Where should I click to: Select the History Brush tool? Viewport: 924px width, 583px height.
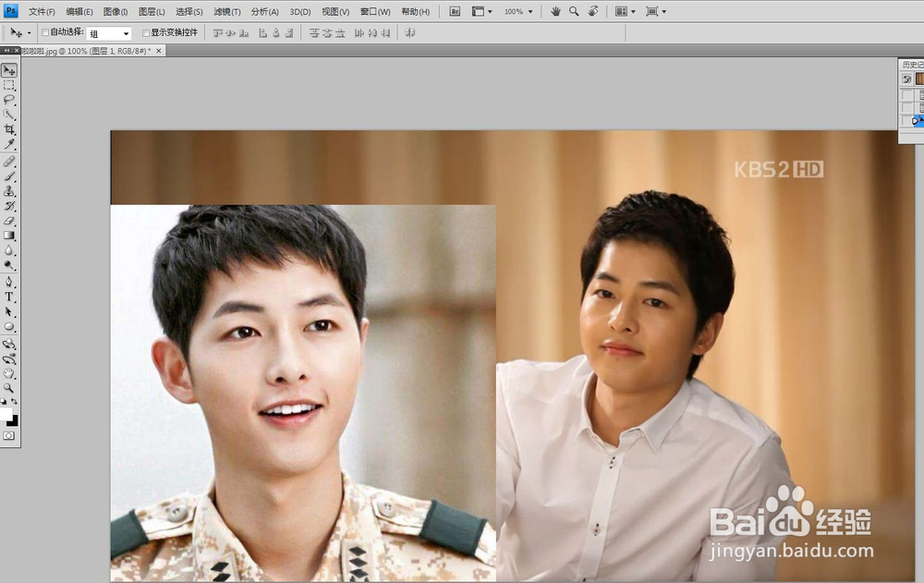[x=9, y=206]
